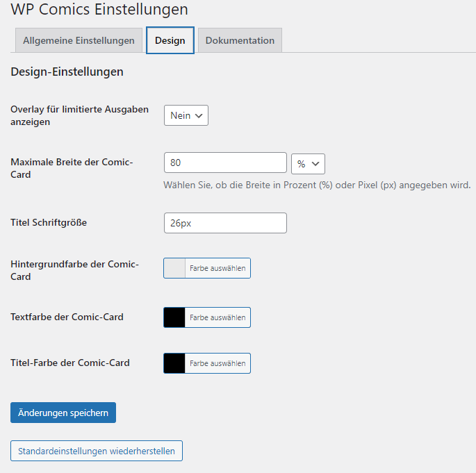Click Standardeinstellungen wiederherstellen button
Image resolution: width=476 pixels, height=473 pixels.
pos(97,451)
